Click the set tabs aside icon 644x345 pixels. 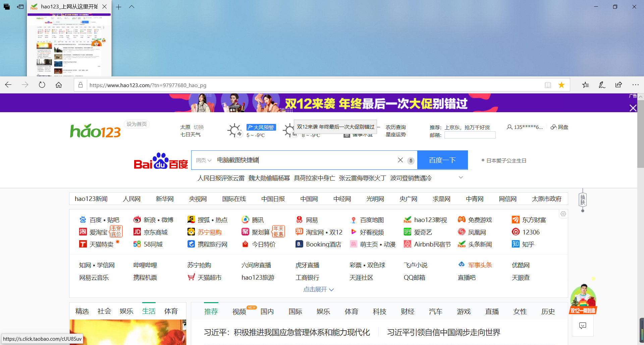click(x=20, y=7)
